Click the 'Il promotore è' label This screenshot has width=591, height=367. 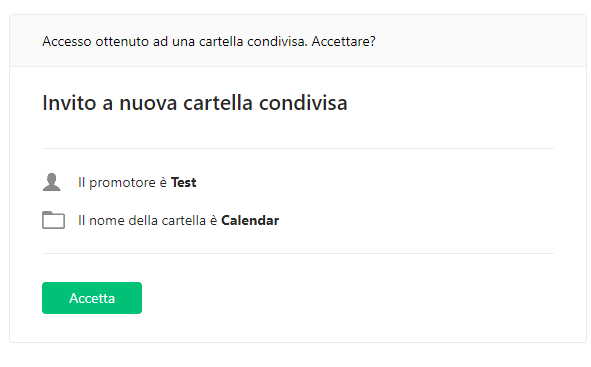coord(122,183)
